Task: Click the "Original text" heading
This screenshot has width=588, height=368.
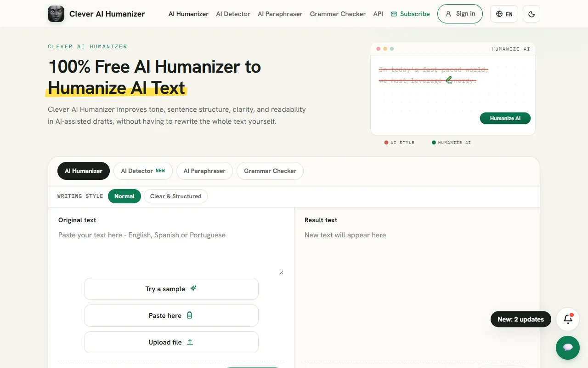Action: click(77, 220)
